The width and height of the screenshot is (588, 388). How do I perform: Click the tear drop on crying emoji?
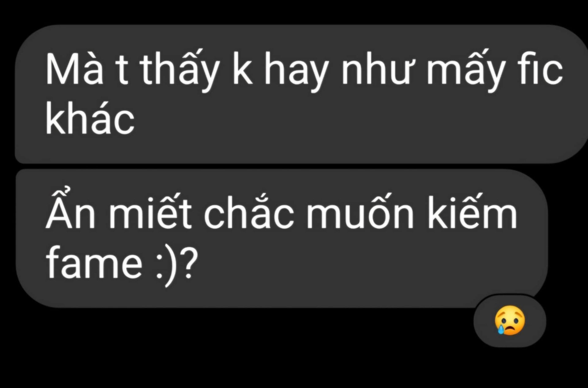click(x=500, y=329)
